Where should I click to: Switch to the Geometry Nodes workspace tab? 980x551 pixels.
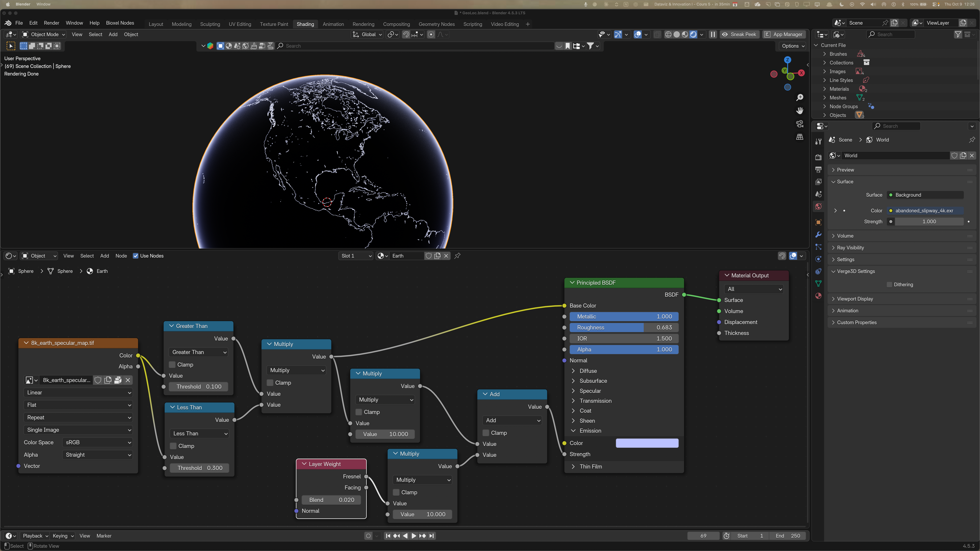pos(436,24)
